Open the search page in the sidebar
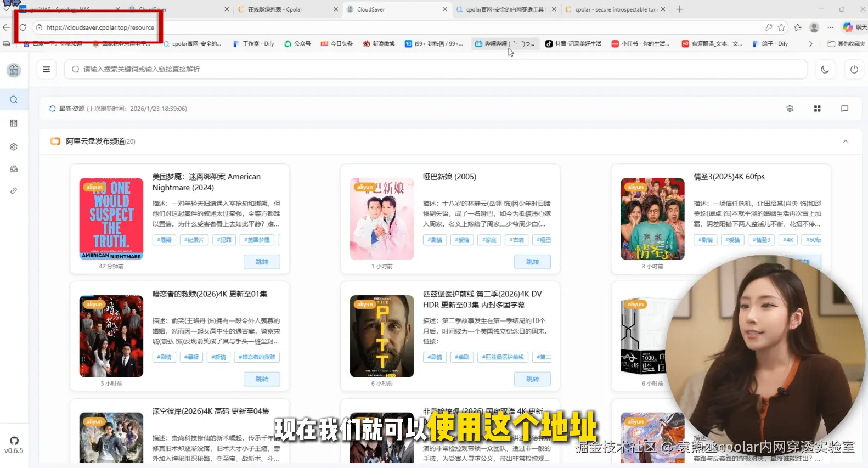Image resolution: width=868 pixels, height=468 pixels. (14, 100)
